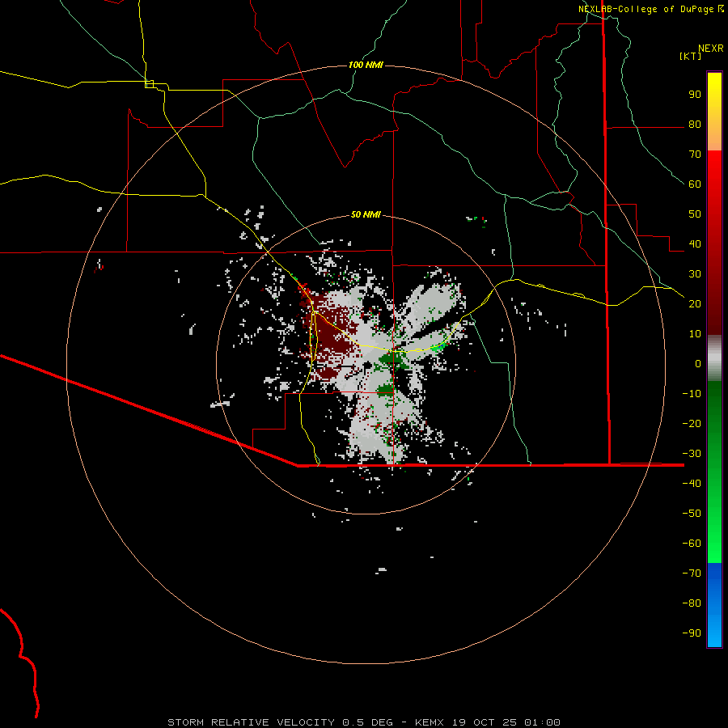Click the NEXLAB-College of DuPage credit text

645,9
